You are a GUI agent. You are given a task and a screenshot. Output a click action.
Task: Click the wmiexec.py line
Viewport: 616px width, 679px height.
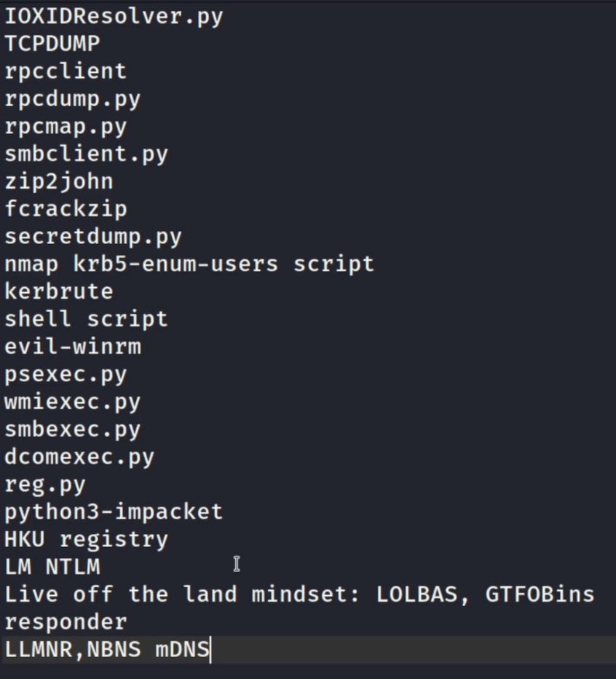(x=73, y=402)
